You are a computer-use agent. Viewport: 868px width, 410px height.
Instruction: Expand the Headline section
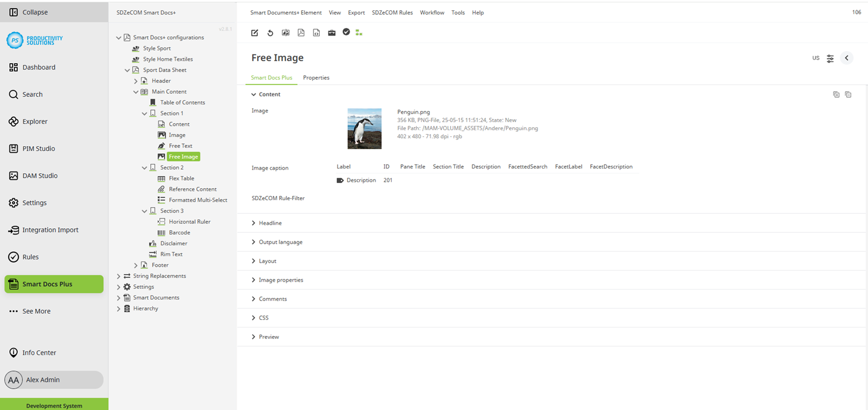point(270,222)
